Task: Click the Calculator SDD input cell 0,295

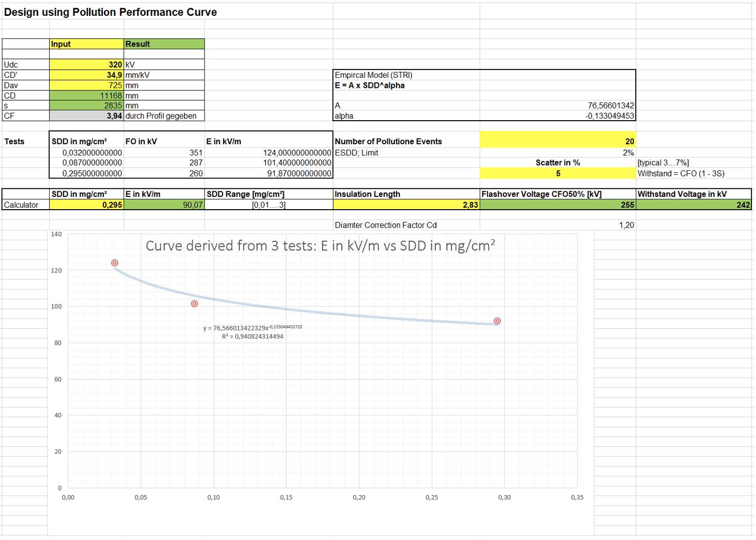Action: (x=86, y=205)
